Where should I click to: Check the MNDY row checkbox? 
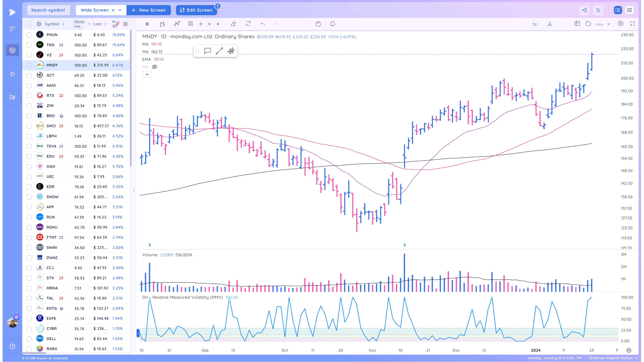pos(29,65)
